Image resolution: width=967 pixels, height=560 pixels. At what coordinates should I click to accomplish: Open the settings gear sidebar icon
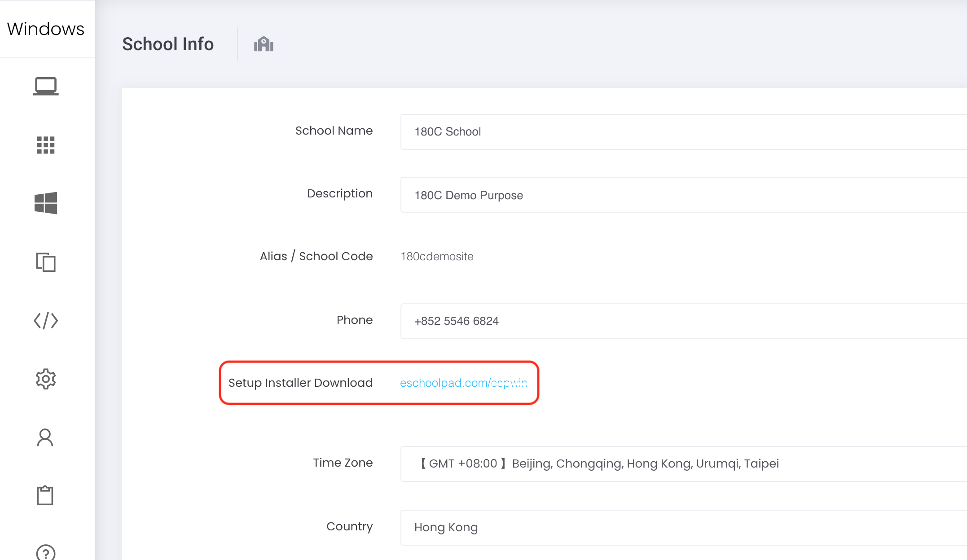(46, 379)
